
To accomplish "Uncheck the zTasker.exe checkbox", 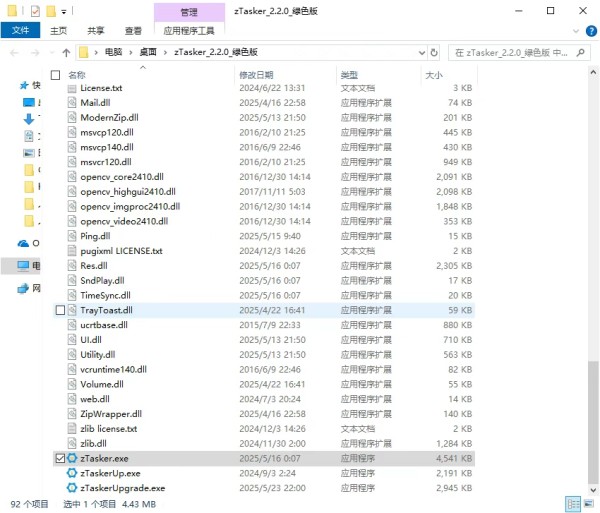I will tap(60, 458).
